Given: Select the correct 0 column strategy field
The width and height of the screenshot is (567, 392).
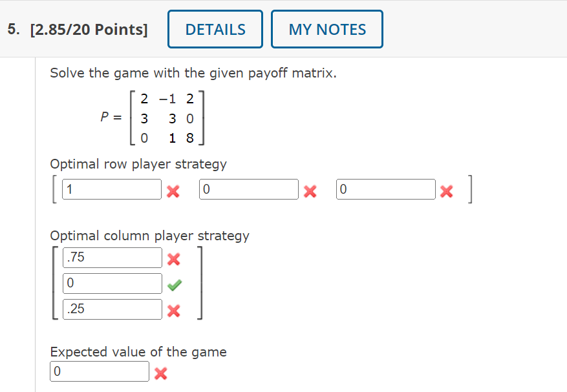Looking at the screenshot, I should coord(112,283).
